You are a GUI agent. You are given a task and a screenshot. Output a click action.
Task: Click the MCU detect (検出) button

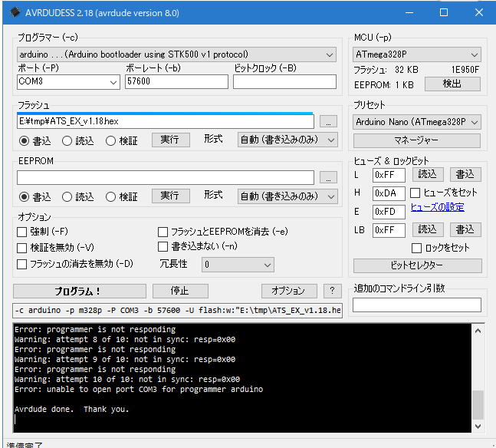pyautogui.click(x=452, y=84)
